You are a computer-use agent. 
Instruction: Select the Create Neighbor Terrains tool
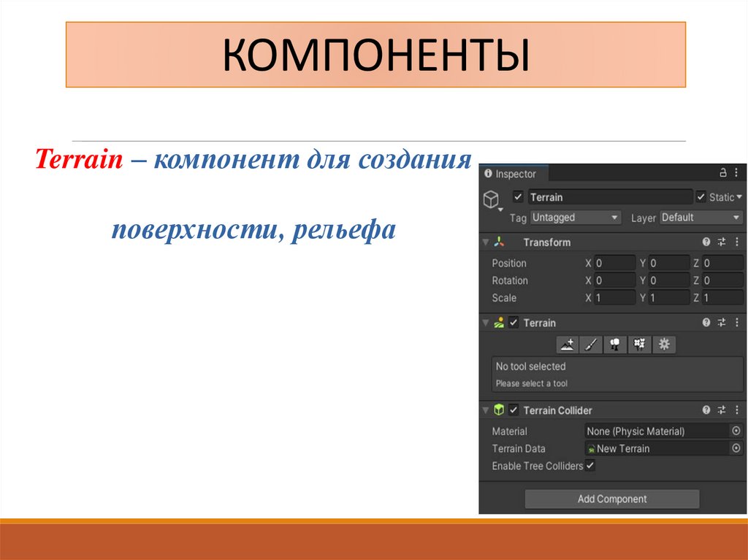coord(567,345)
